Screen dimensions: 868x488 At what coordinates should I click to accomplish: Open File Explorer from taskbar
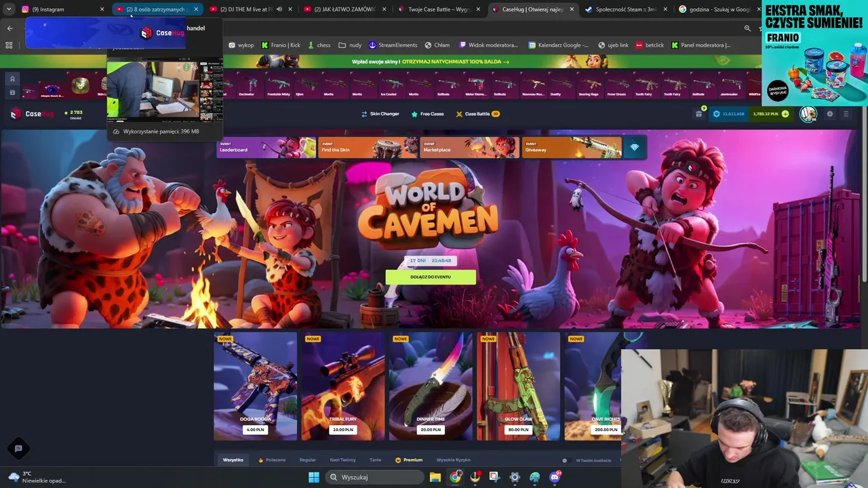point(435,477)
